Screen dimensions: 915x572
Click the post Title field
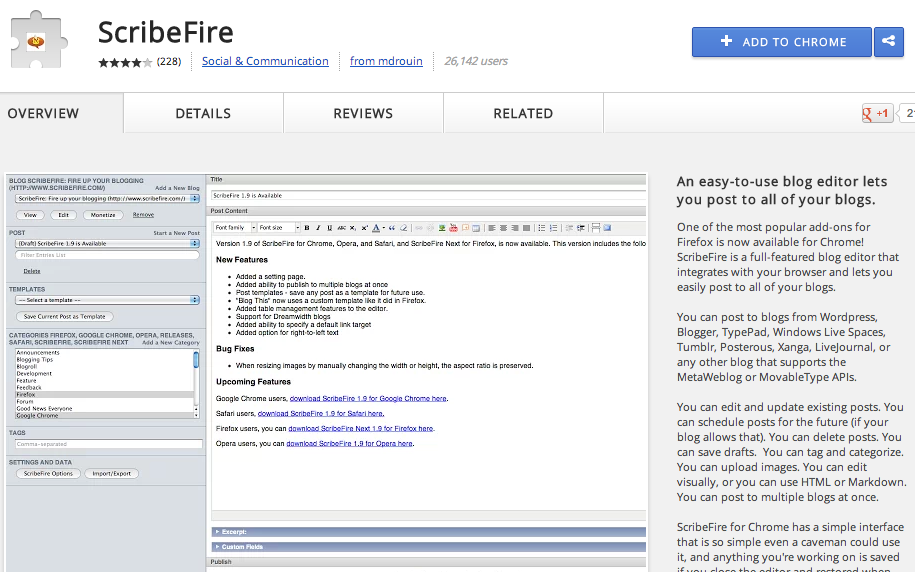tap(429, 196)
